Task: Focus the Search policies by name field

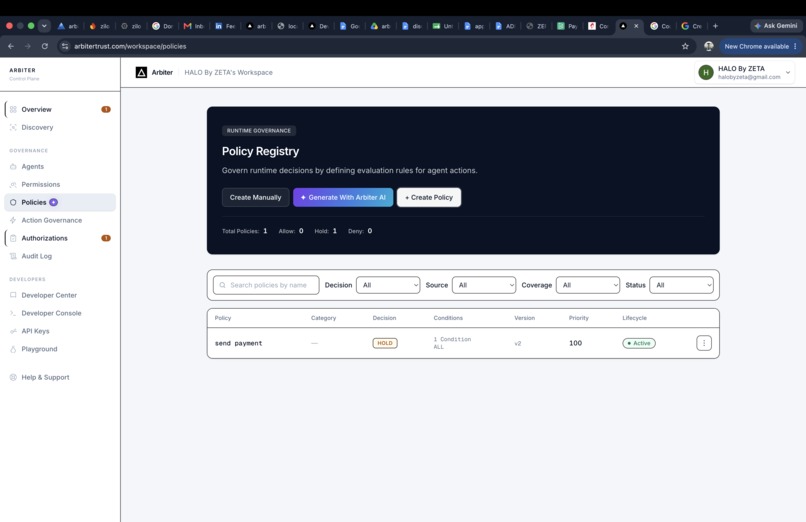Action: (266, 285)
